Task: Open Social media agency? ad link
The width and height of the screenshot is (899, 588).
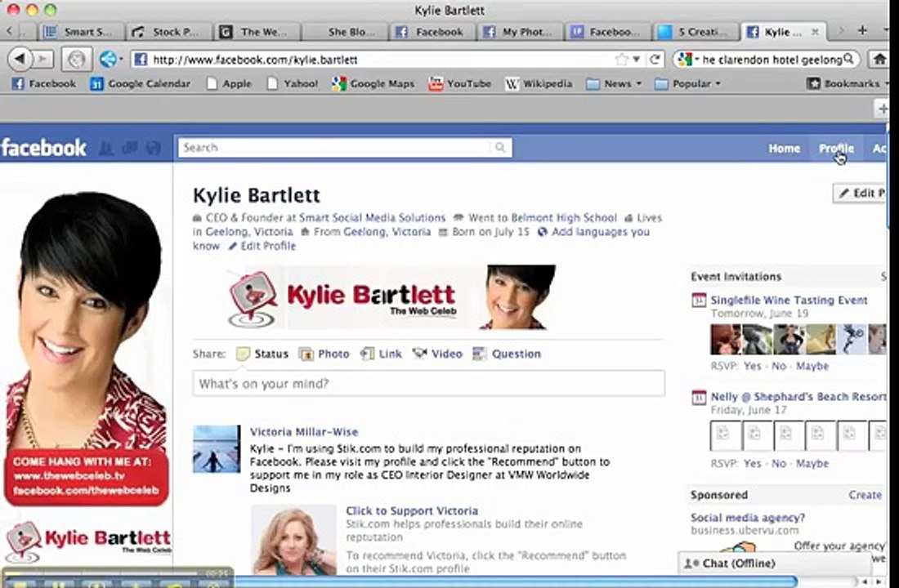Action: click(748, 518)
